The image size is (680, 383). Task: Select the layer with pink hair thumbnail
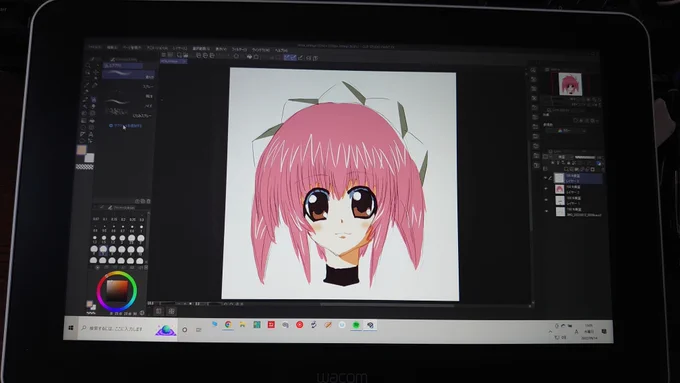[x=578, y=189]
